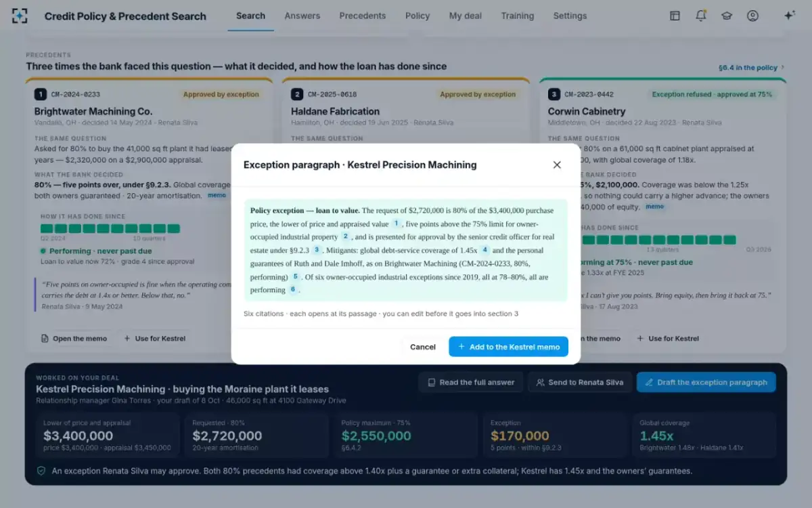The height and width of the screenshot is (508, 812).
Task: Click into the exception paragraph text box
Action: [x=405, y=250]
